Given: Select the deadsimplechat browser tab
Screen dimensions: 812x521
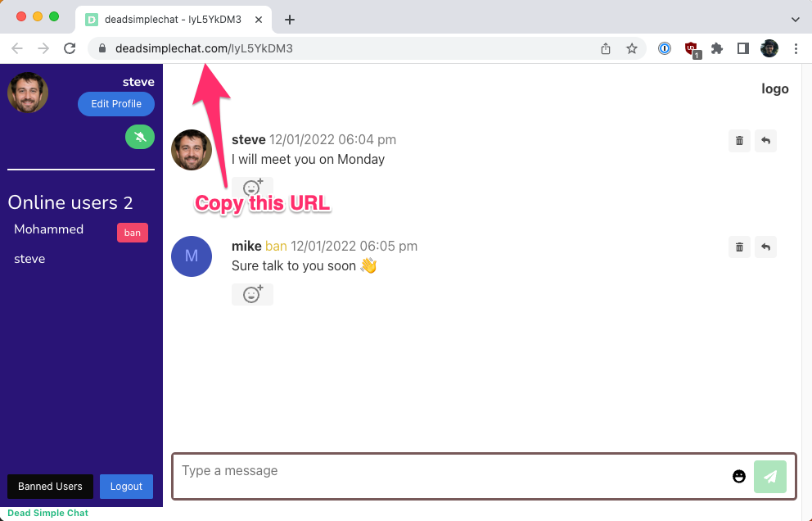Looking at the screenshot, I should click(173, 20).
